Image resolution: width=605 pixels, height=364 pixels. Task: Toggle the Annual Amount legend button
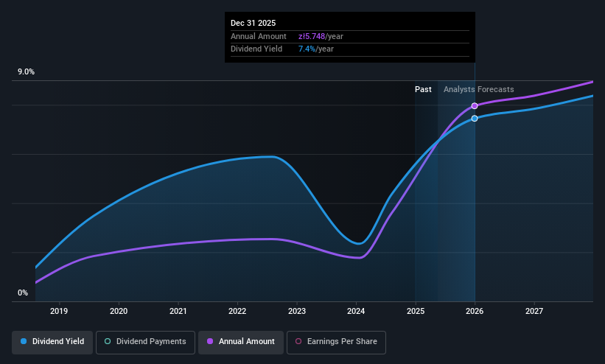click(241, 342)
